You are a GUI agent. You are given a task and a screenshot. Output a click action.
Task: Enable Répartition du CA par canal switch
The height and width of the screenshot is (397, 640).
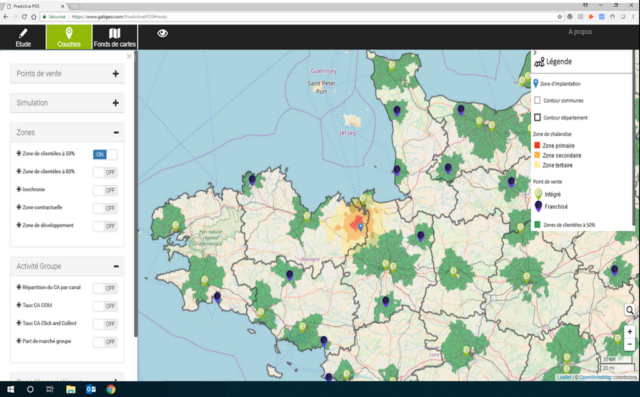click(105, 288)
